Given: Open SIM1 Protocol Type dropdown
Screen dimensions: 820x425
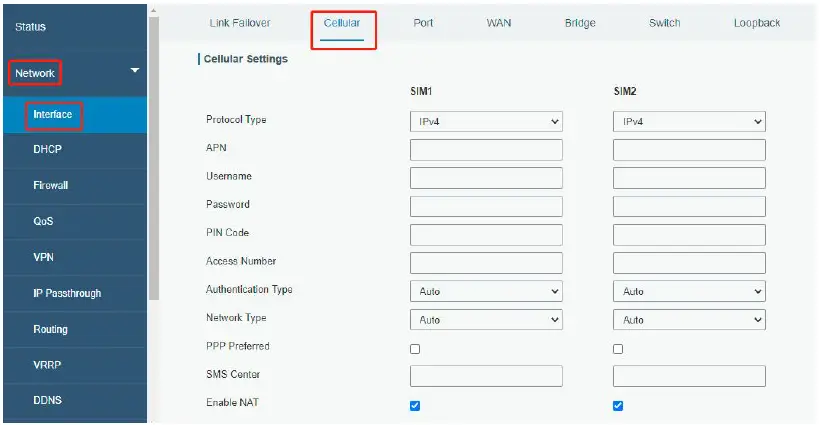Looking at the screenshot, I should [x=486, y=122].
